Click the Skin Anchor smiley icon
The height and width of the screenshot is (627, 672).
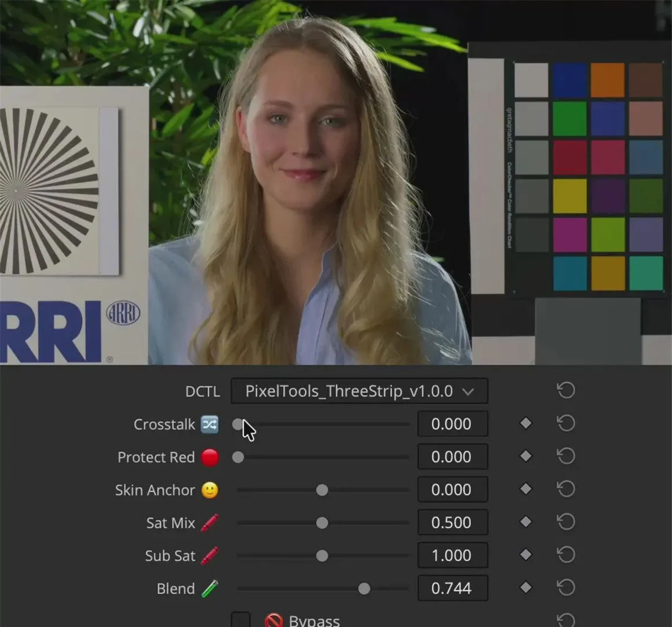(210, 490)
